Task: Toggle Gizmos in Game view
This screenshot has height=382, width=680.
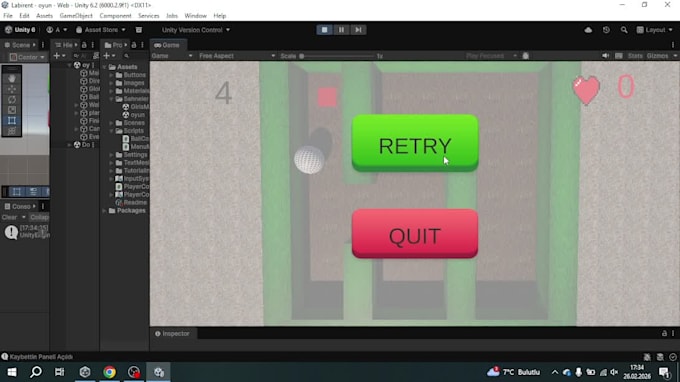Action: [657, 56]
